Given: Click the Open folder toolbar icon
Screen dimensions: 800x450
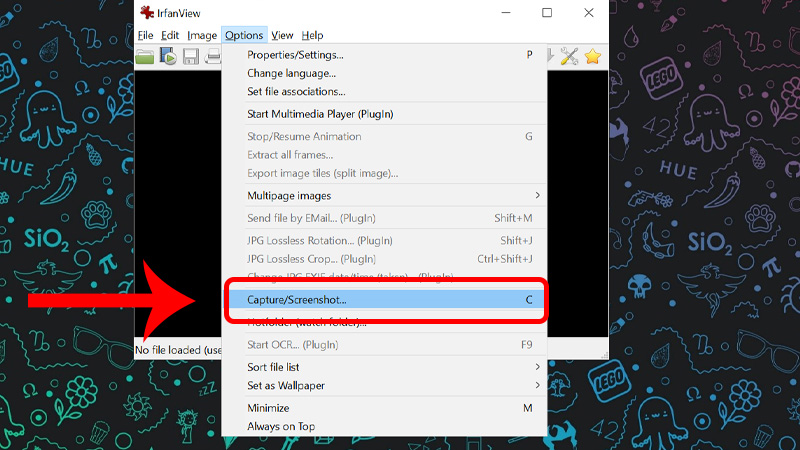Looking at the screenshot, I should click(x=145, y=57).
